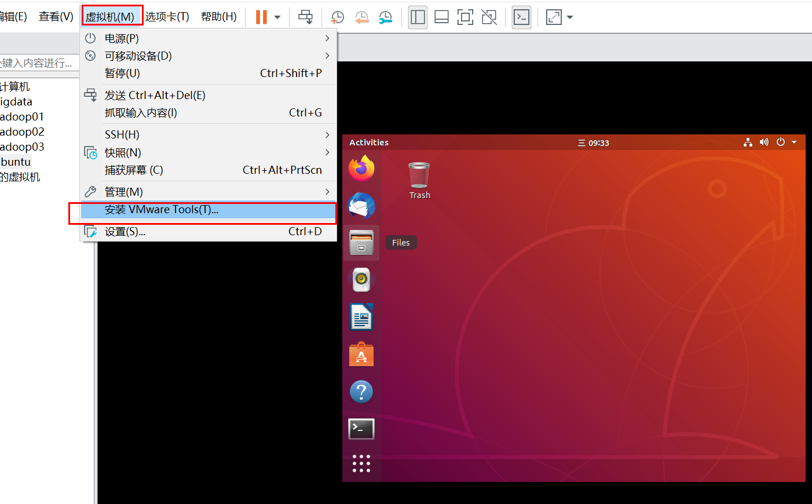This screenshot has width=812, height=504.
Task: Select adoop03 virtual machine in library
Action: click(x=22, y=147)
